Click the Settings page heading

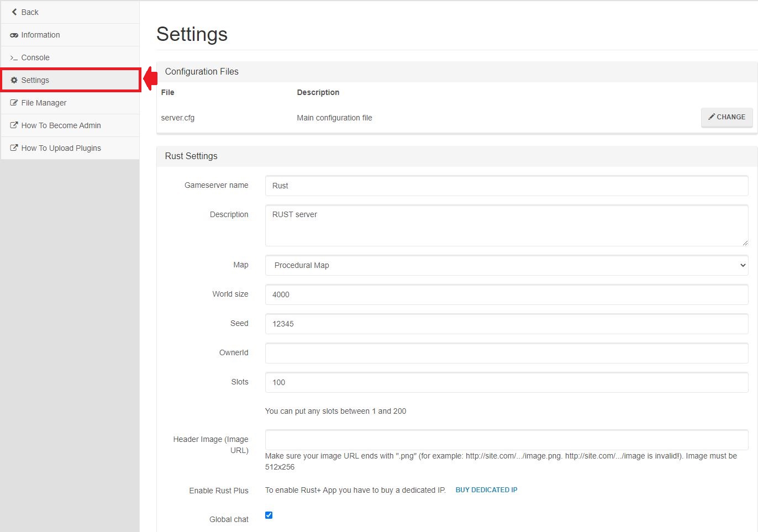point(192,34)
